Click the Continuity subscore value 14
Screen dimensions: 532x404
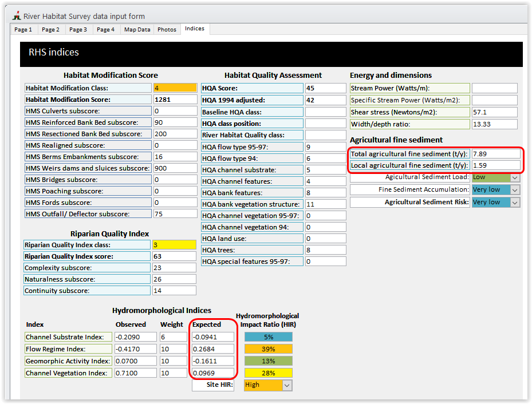(175, 291)
